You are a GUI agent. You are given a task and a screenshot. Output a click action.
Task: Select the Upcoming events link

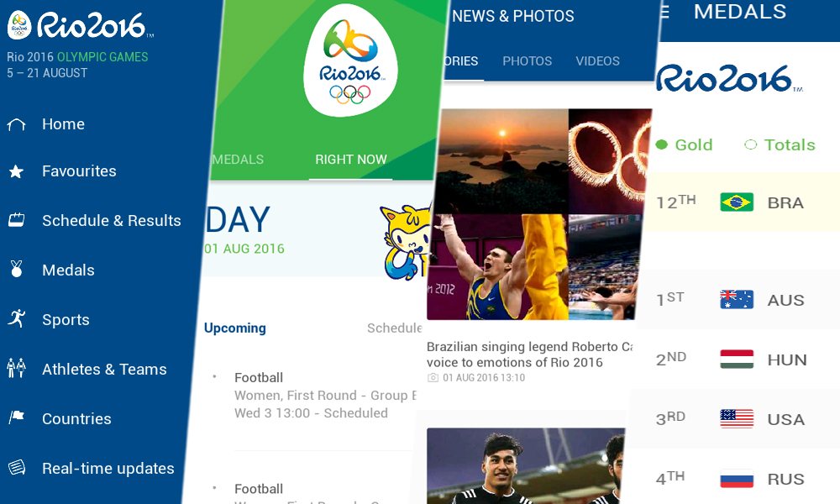coord(234,328)
